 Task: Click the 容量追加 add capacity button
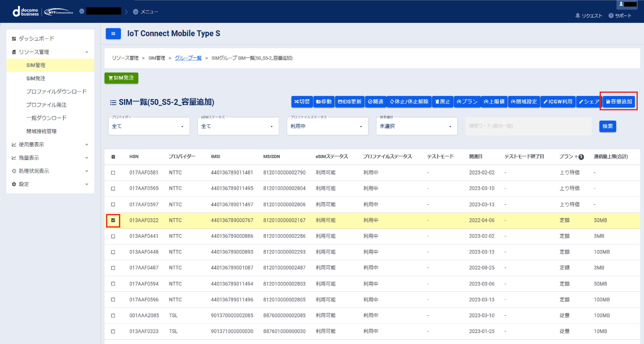coord(619,102)
